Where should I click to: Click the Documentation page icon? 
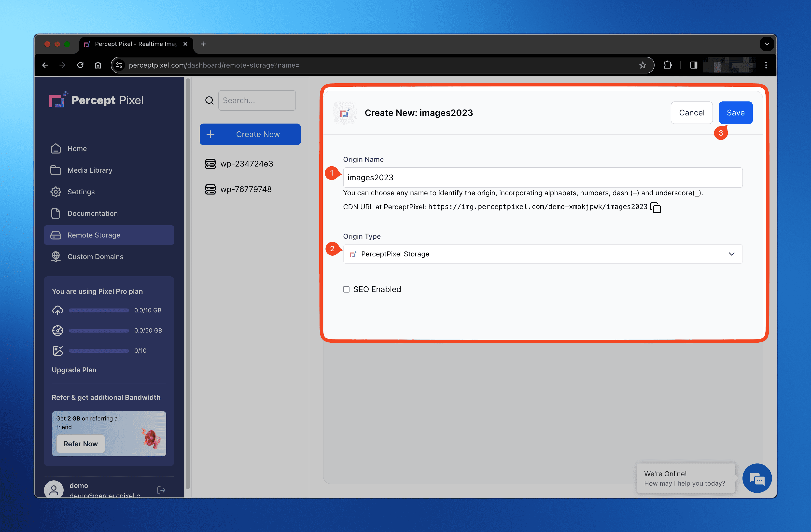click(x=56, y=213)
